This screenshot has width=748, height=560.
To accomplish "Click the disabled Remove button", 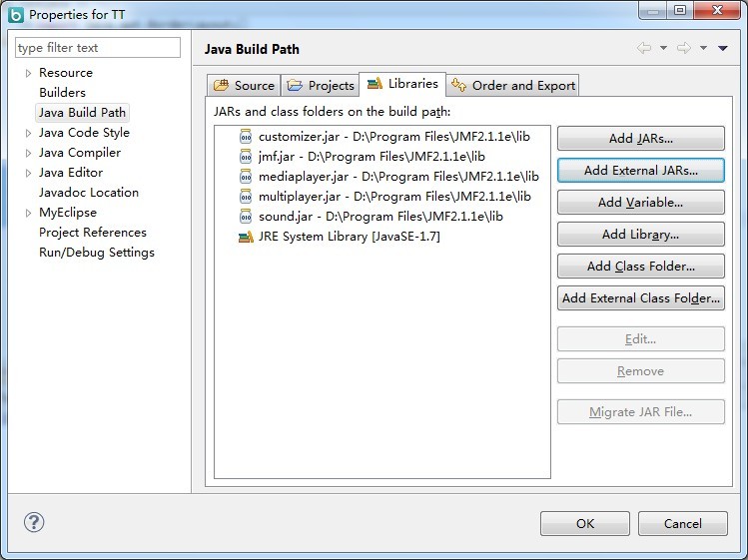I will tap(641, 371).
